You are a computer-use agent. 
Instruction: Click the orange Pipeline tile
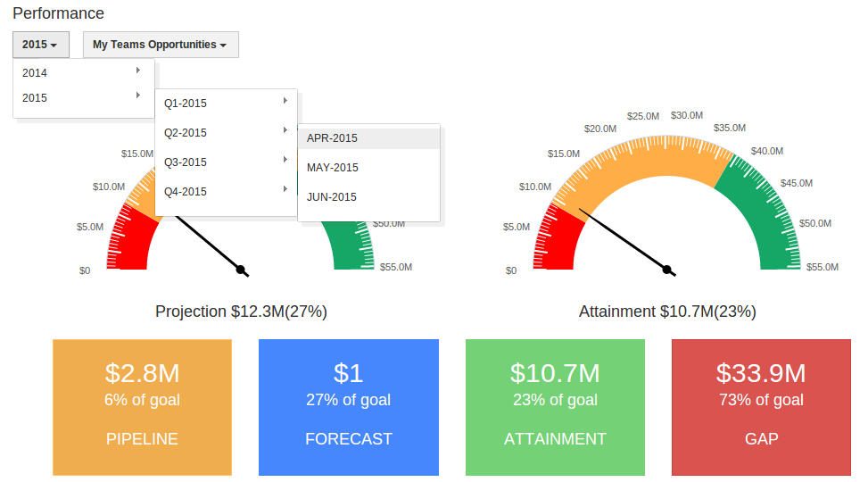pyautogui.click(x=142, y=407)
